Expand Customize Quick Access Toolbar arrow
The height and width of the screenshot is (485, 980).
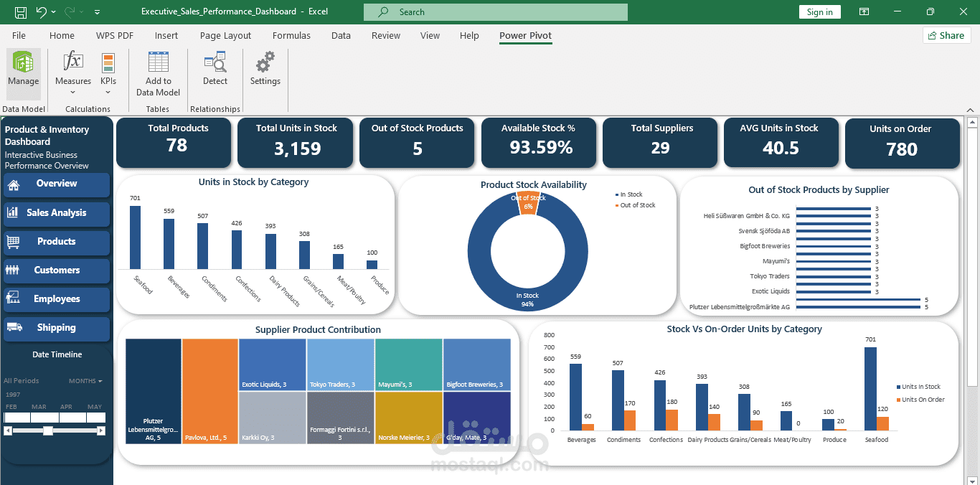click(97, 12)
